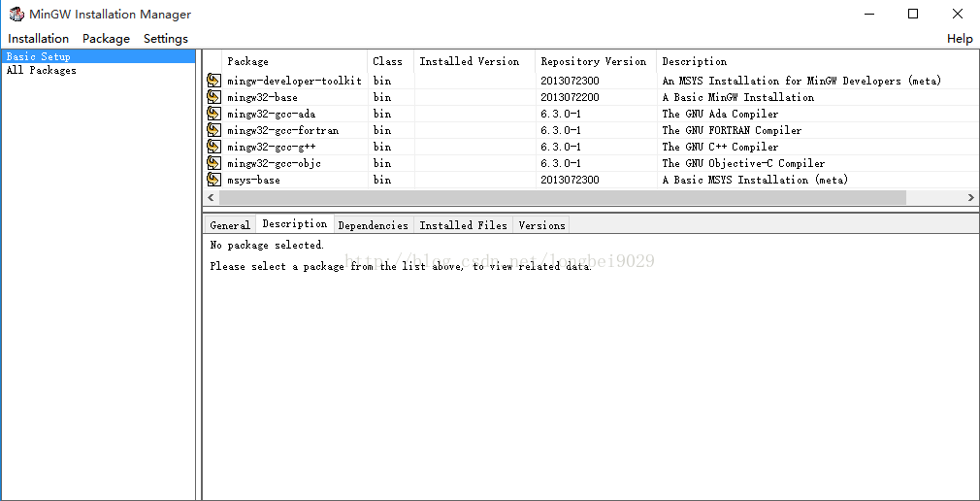Click the mingw-developer-toolkit package status icon

click(213, 80)
